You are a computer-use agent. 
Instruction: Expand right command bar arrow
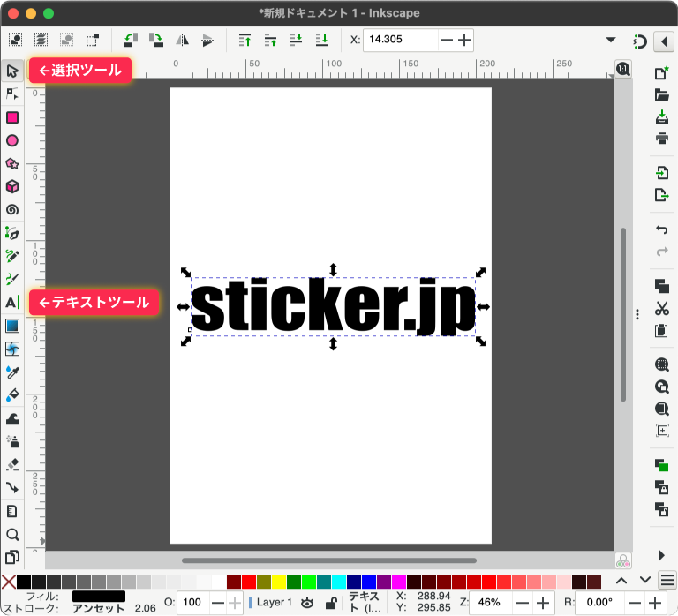pos(661,555)
